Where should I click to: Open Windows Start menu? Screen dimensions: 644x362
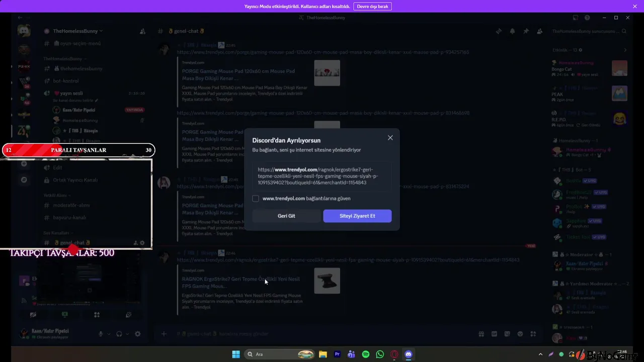[x=236, y=354]
